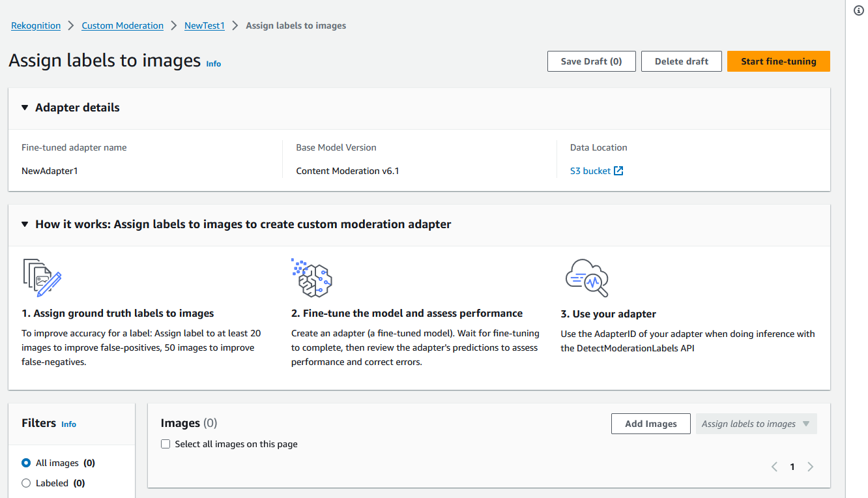
Task: Open the Info link beside Filters
Action: (68, 424)
